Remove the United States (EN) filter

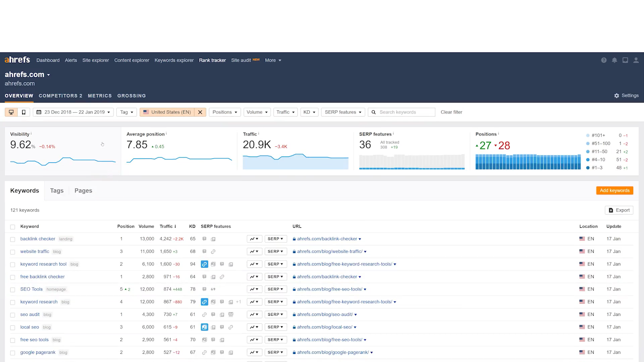click(200, 112)
